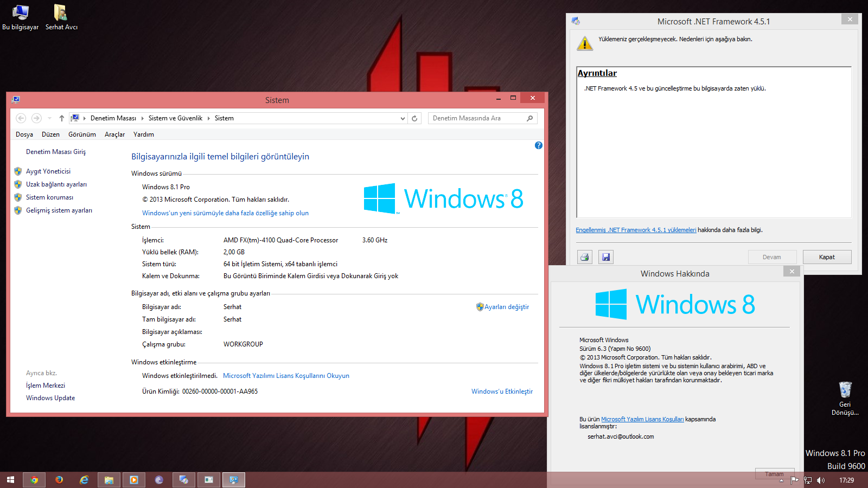Expand the address bar history dropdown
Image resolution: width=868 pixels, height=488 pixels.
[403, 118]
